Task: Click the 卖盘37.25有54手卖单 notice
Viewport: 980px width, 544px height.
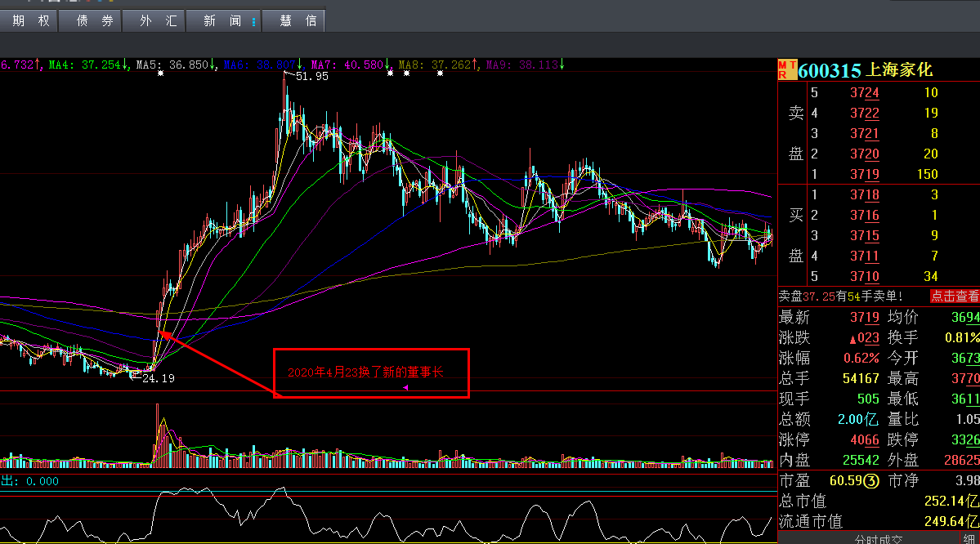Action: [840, 297]
